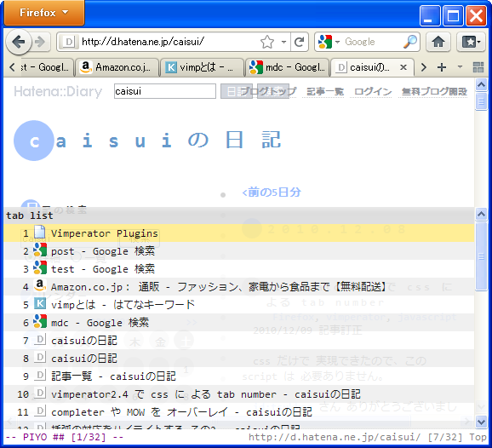Screen dimensions: 492x448
Task: Click the page scrollbar thumb
Action: click(x=481, y=101)
